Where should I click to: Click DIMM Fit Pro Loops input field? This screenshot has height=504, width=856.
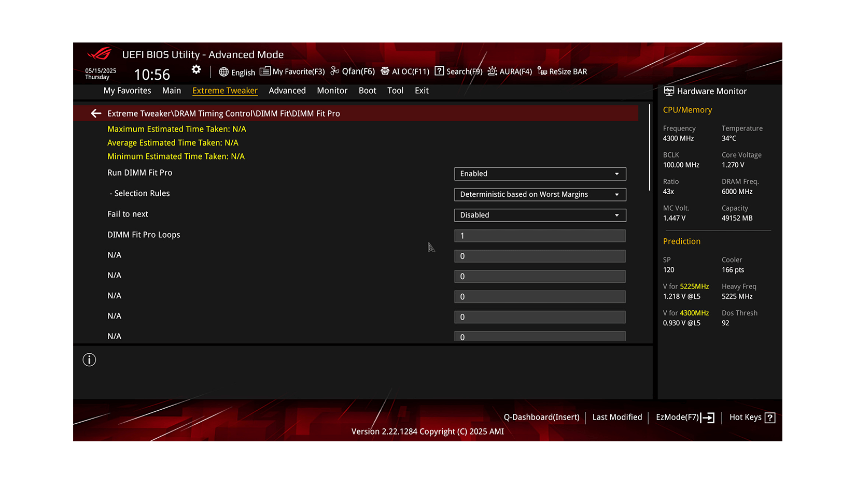(540, 236)
